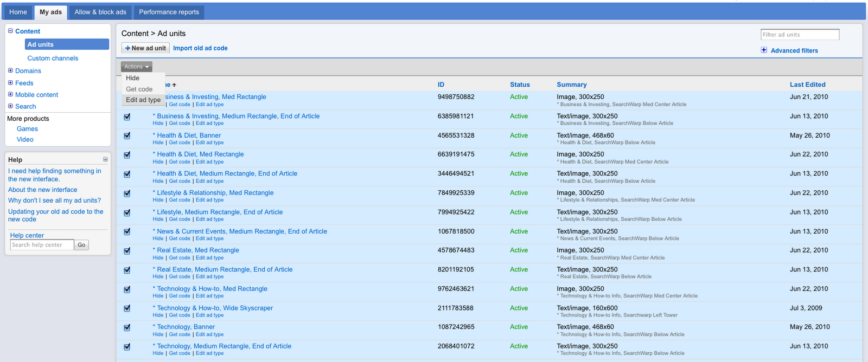Uncheck News & Current Events row checkbox
This screenshot has height=362, width=868.
127,231
